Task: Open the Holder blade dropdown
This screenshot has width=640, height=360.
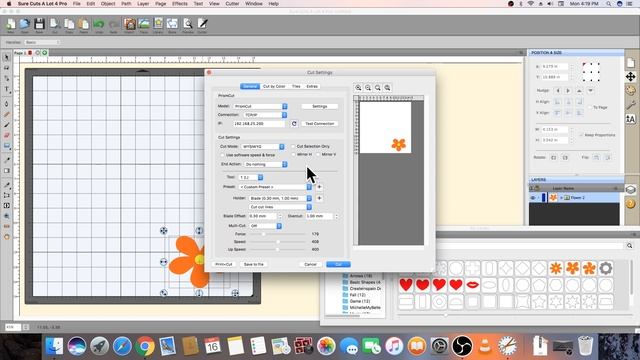Action: [280, 198]
